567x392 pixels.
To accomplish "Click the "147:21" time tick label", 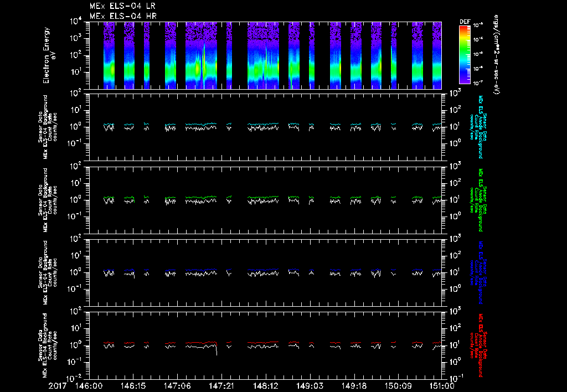I will coord(221,386).
